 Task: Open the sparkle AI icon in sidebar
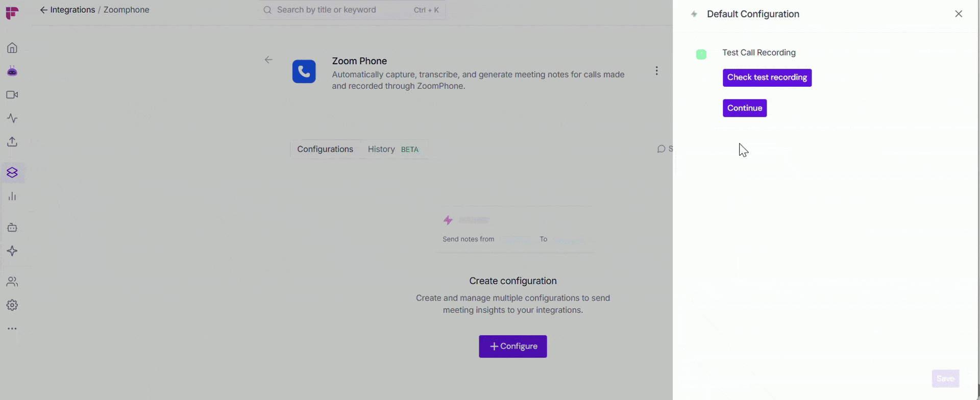pyautogui.click(x=12, y=251)
